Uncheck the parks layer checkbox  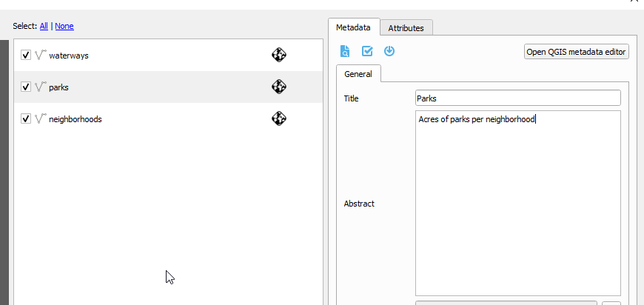(26, 87)
